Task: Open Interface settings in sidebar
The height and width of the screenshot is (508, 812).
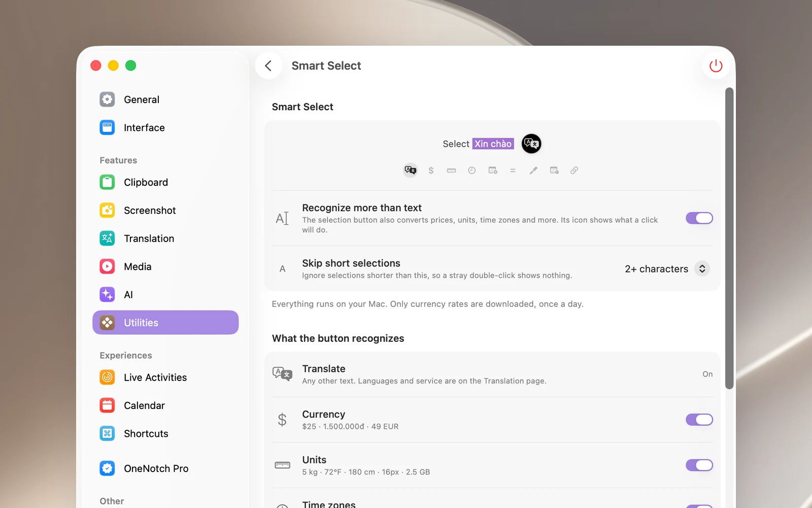Action: pyautogui.click(x=165, y=128)
